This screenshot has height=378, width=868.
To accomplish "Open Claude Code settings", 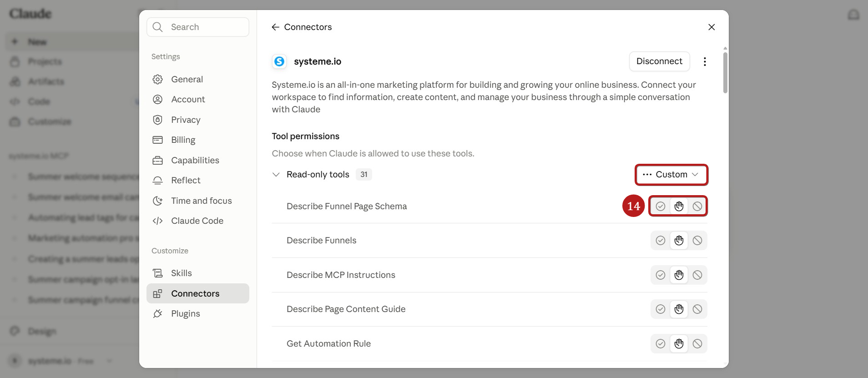I will coord(198,221).
